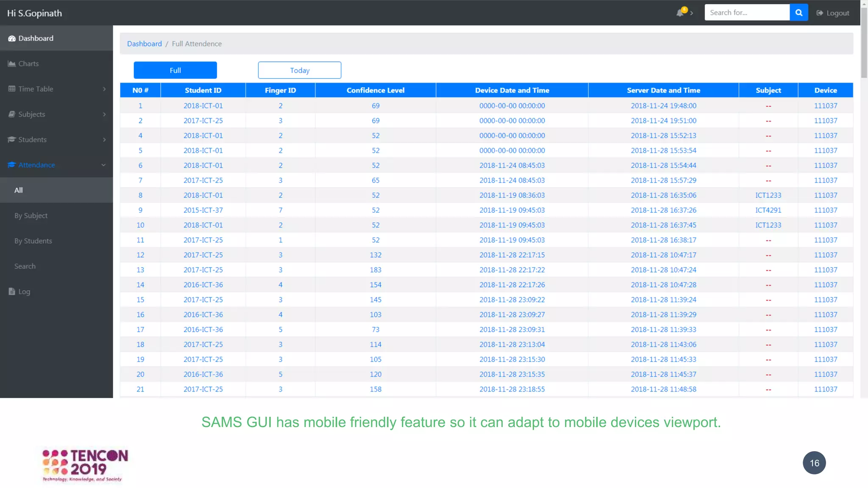Click the Charts area-chart icon

[x=12, y=64]
